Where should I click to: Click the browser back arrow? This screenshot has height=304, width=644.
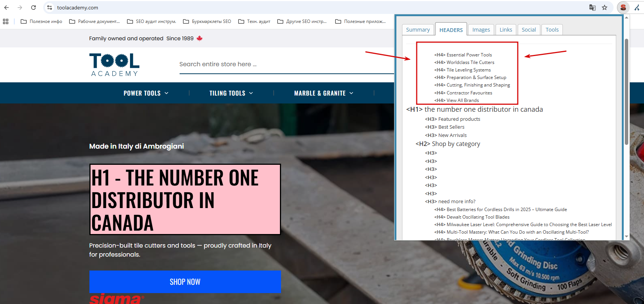6,8
